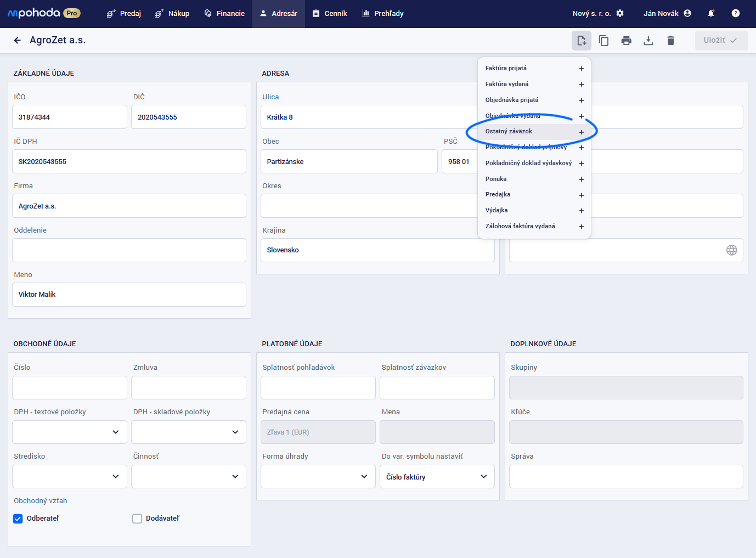Click the Číslo input field
756x558 pixels.
[70, 387]
